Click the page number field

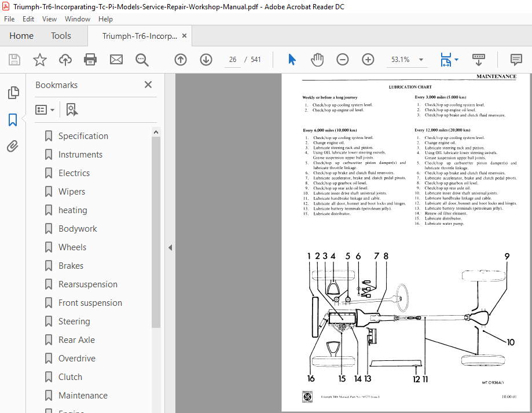point(233,60)
